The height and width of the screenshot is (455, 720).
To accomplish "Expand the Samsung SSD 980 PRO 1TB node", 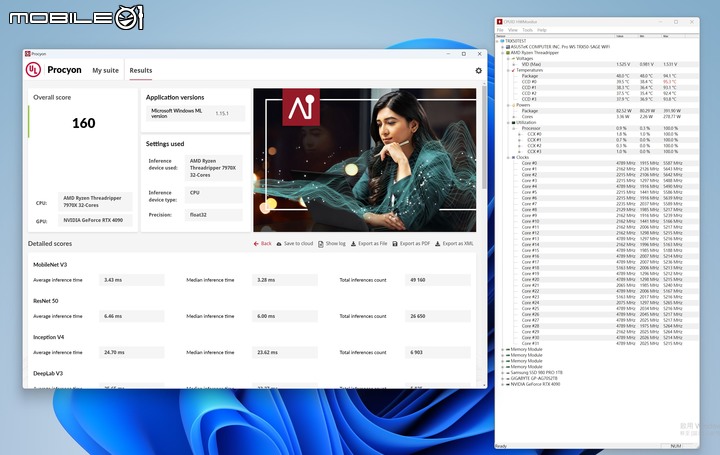I will point(502,372).
